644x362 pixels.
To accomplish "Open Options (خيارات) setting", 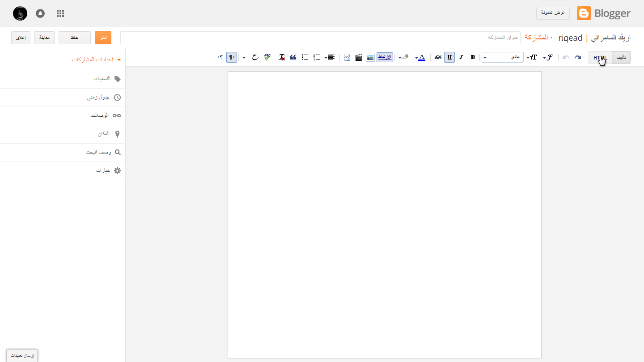I will coord(63,171).
